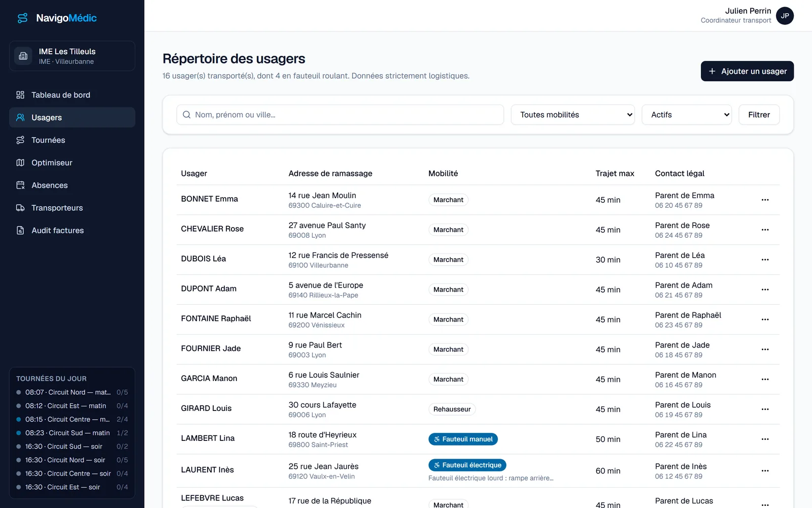This screenshot has height=508, width=812.
Task: Open actions menu for GIRARD Louis
Action: (765, 409)
